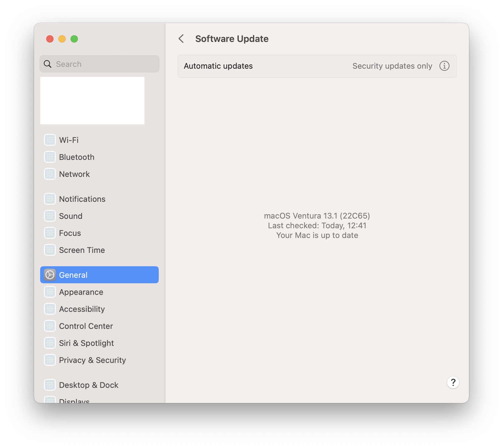Click the Screen Time icon in sidebar
503x448 pixels.
tap(50, 250)
